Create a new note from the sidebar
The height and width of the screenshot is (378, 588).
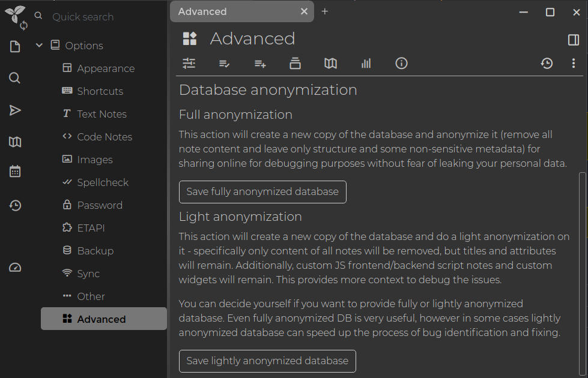pyautogui.click(x=15, y=47)
